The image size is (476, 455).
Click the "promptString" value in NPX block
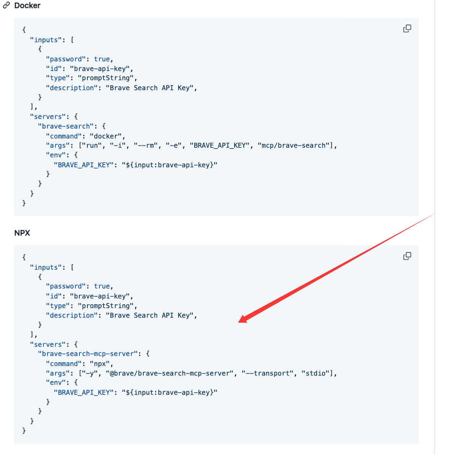point(106,306)
